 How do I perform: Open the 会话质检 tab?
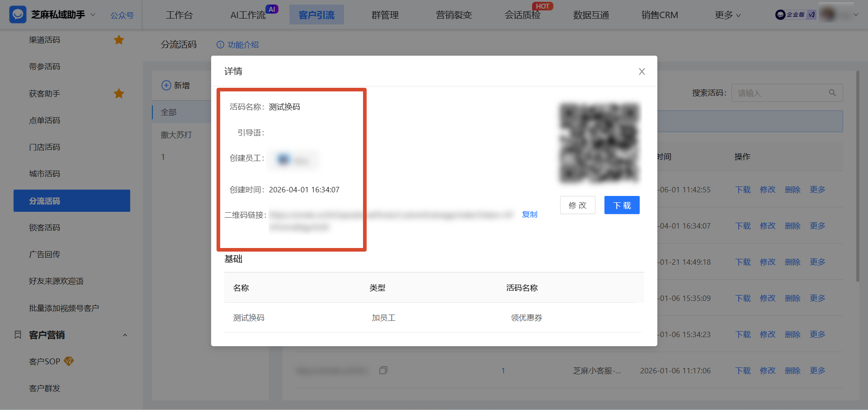pos(523,15)
